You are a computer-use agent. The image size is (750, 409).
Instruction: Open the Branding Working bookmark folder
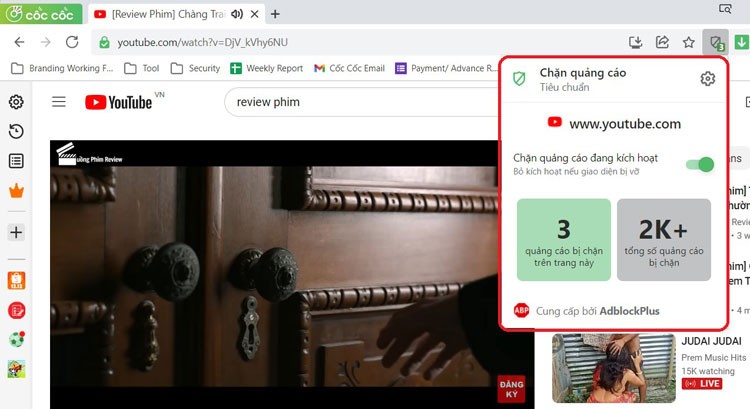pos(62,68)
